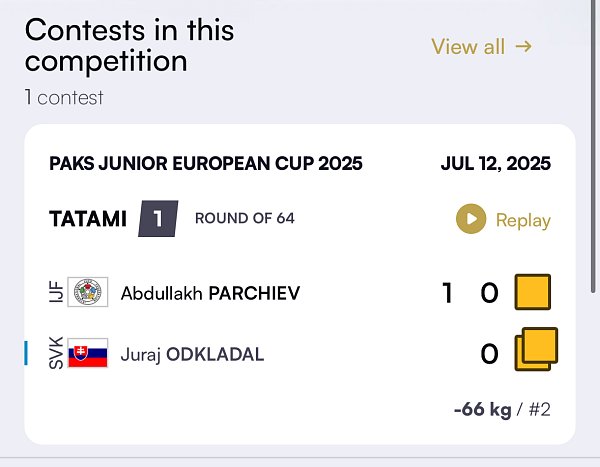The height and width of the screenshot is (467, 600).
Task: Open the View all contests link
Action: tap(482, 47)
